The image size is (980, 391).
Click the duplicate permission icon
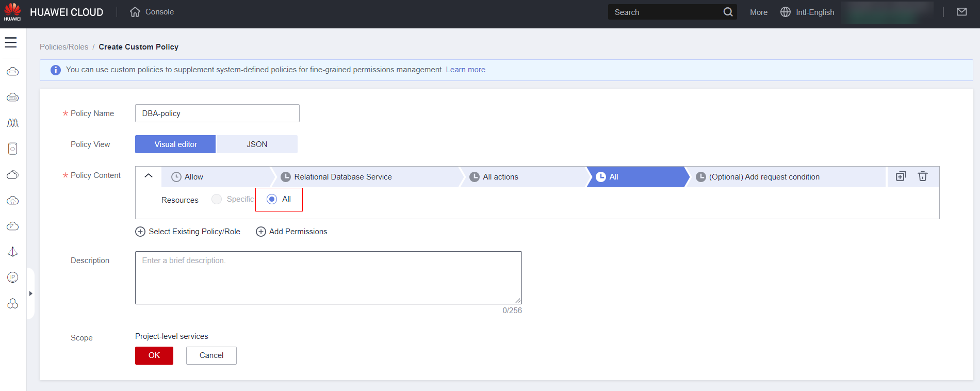(x=901, y=176)
